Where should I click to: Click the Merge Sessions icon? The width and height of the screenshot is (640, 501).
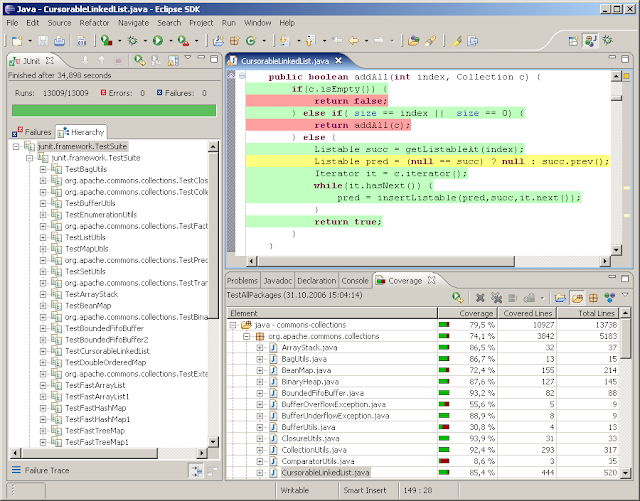click(x=512, y=298)
